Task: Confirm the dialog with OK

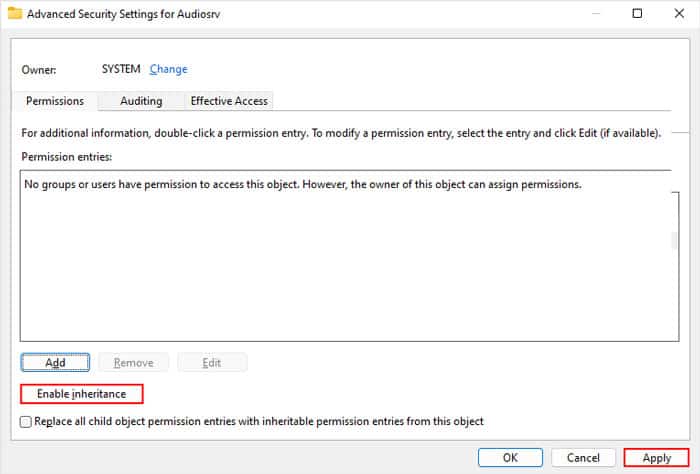Action: [x=510, y=457]
